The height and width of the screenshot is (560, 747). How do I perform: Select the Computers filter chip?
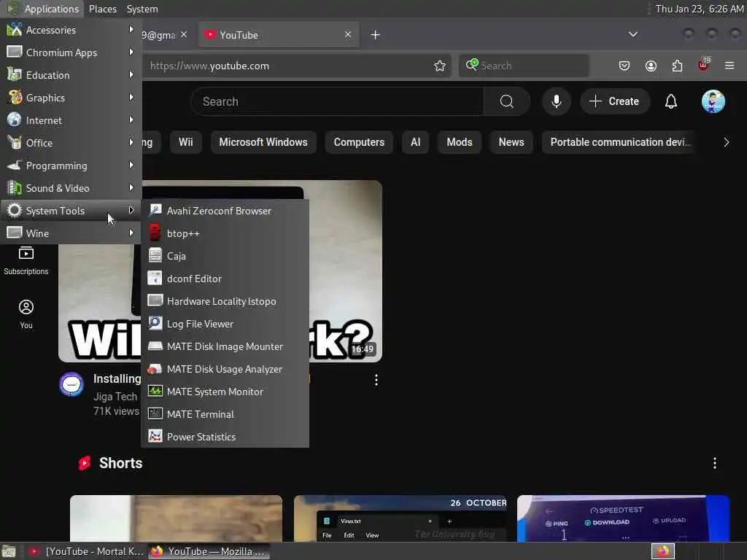359,142
